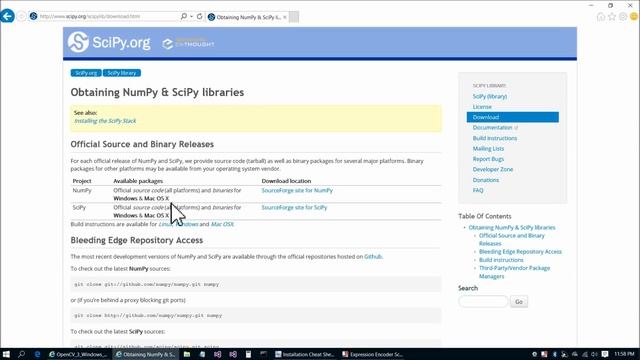The image size is (640, 360).
Task: Open the Windows Start button
Action: [6, 354]
